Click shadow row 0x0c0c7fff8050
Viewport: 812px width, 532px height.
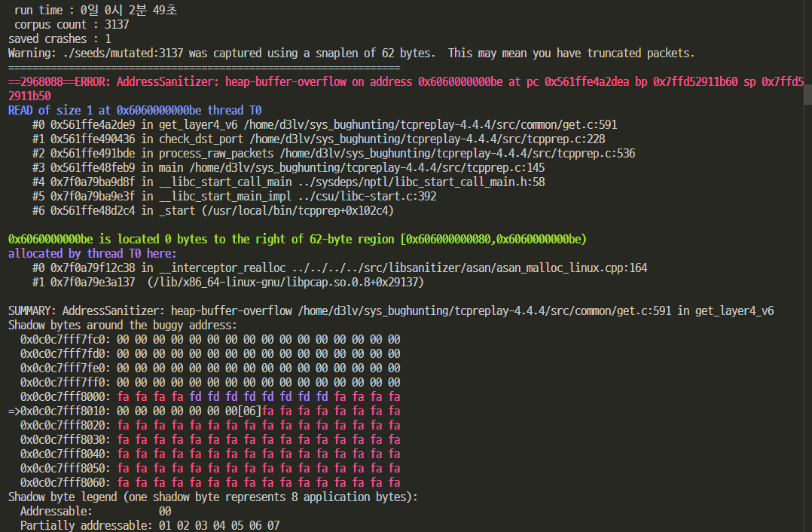210,468
